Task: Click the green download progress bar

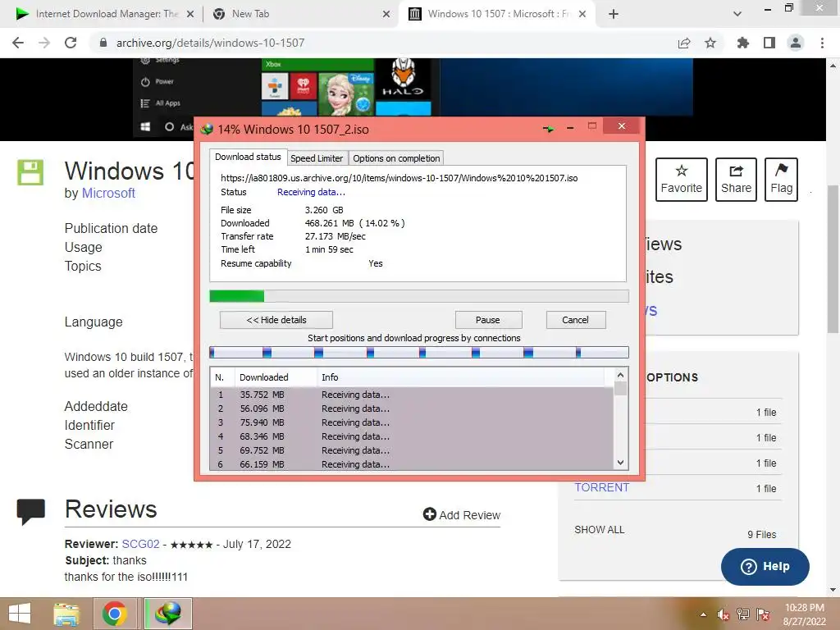Action: click(x=419, y=295)
